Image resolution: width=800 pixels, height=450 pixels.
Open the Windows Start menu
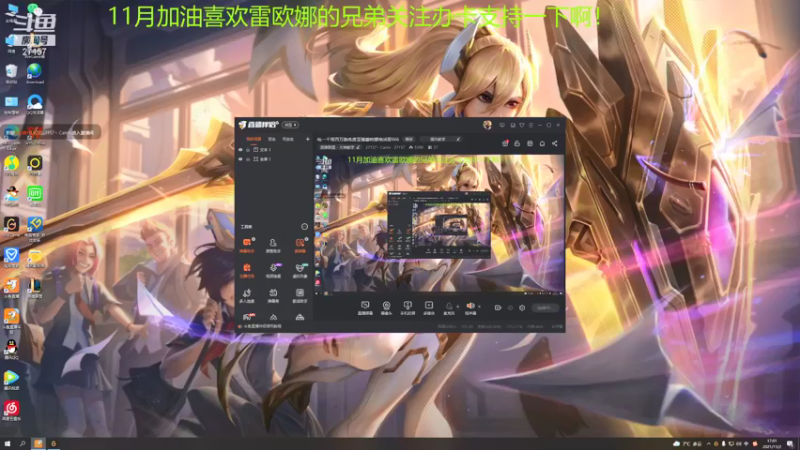[x=7, y=443]
